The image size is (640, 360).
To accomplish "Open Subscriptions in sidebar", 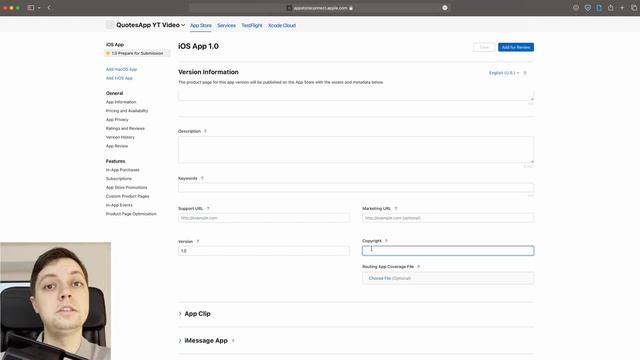I will click(119, 179).
